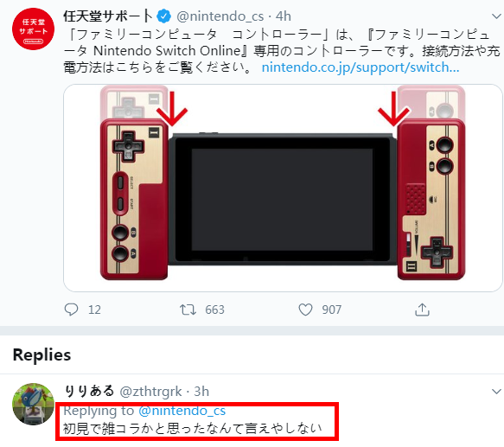Open the @nintendo_cs handle in header
Image resolution: width=504 pixels, height=447 pixels.
[220, 16]
